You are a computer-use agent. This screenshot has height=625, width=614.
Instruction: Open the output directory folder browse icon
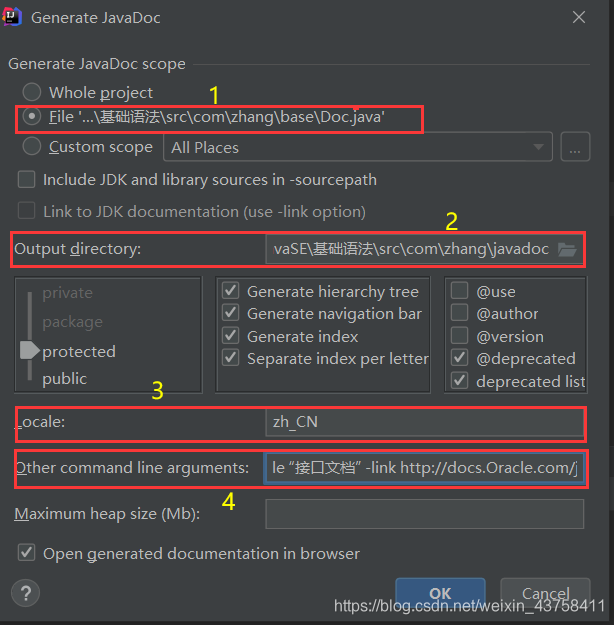567,250
